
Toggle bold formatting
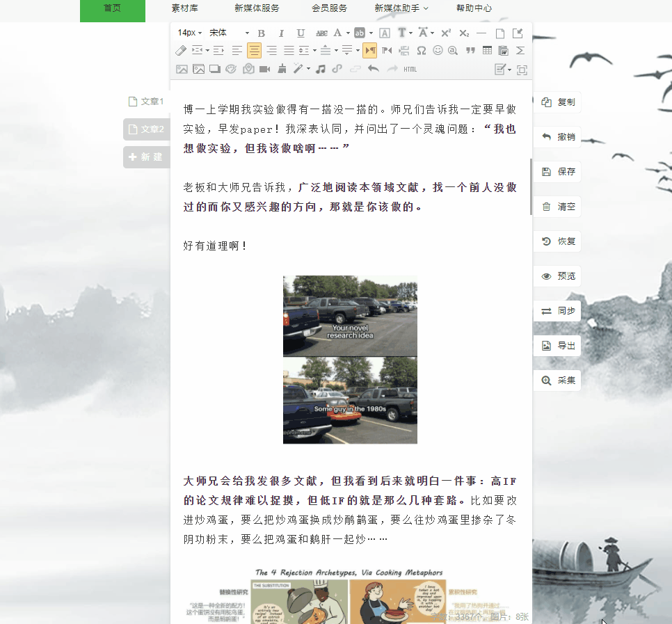coord(261,33)
